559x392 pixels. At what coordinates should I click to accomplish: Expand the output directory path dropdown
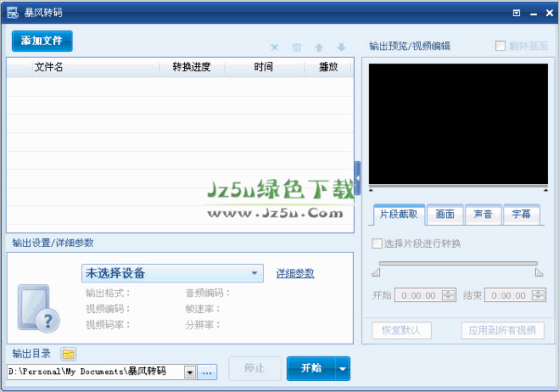pos(190,372)
